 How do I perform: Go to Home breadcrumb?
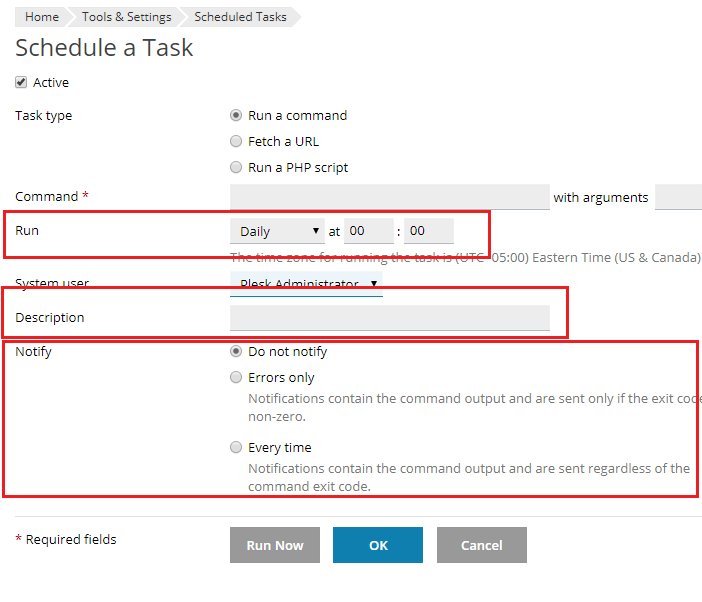[x=42, y=17]
